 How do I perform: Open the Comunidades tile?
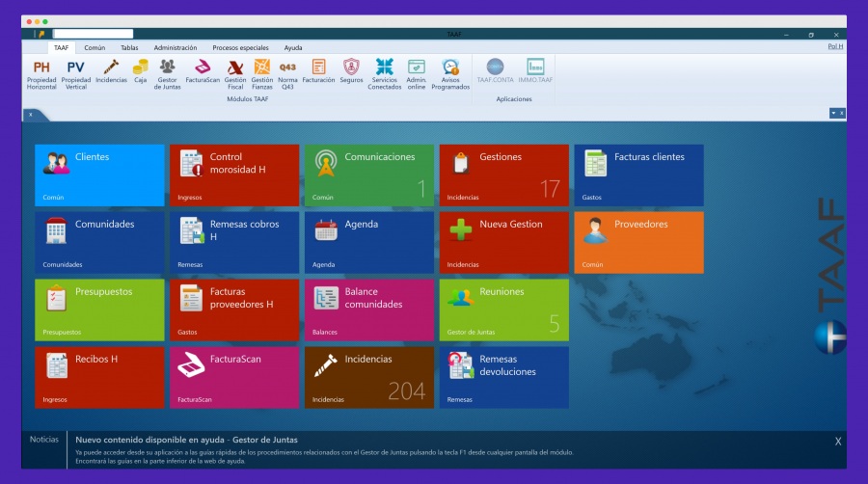click(99, 243)
